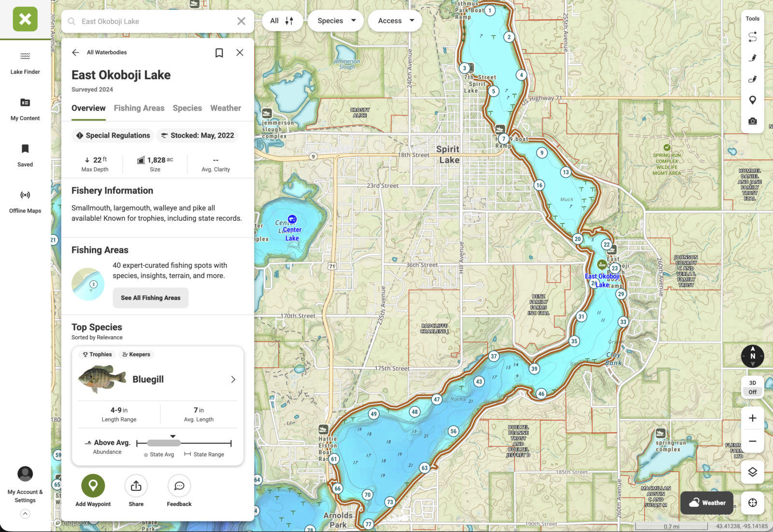
Task: Toggle 3D mode off switch
Action: (x=752, y=388)
